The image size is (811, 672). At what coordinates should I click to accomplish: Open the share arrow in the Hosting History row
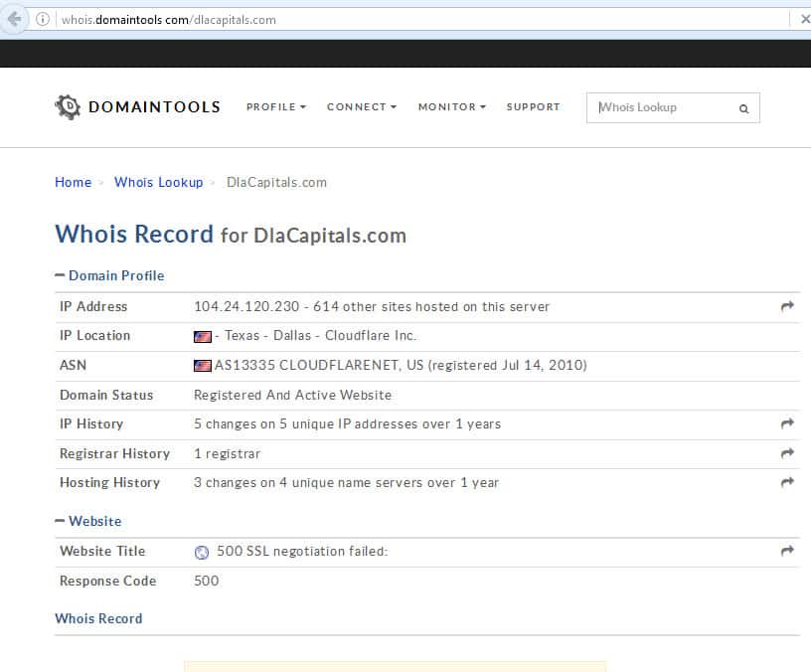coord(787,482)
